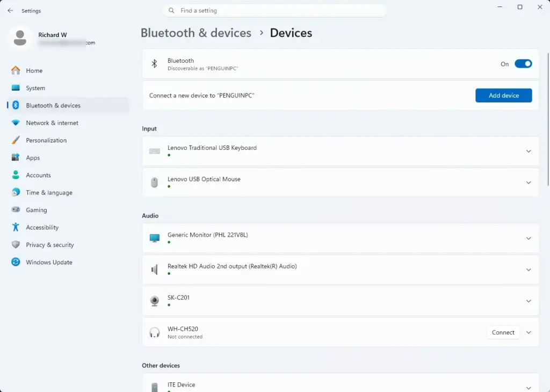This screenshot has height=392, width=550.
Task: Click the Gaming controller icon
Action: [x=16, y=209]
